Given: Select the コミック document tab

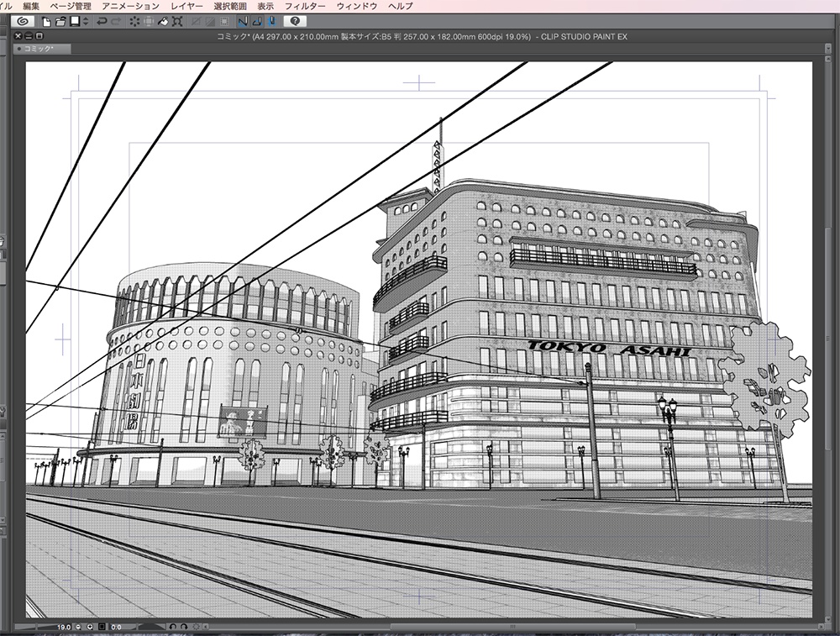Looking at the screenshot, I should [42, 49].
